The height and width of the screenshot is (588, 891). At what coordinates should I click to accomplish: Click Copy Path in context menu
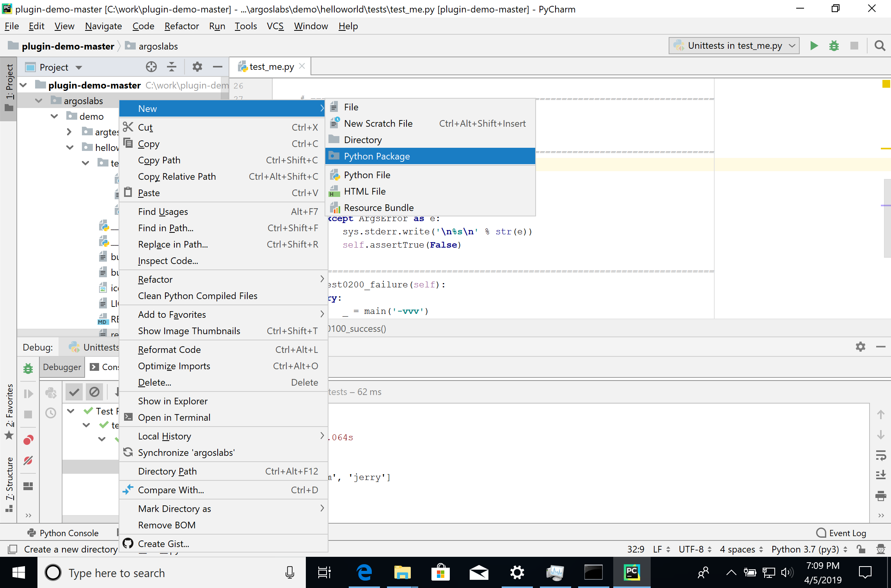pyautogui.click(x=223, y=160)
